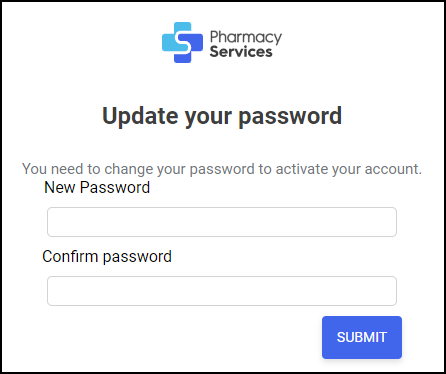
Task: Focus the New Password input field
Action: 222,222
